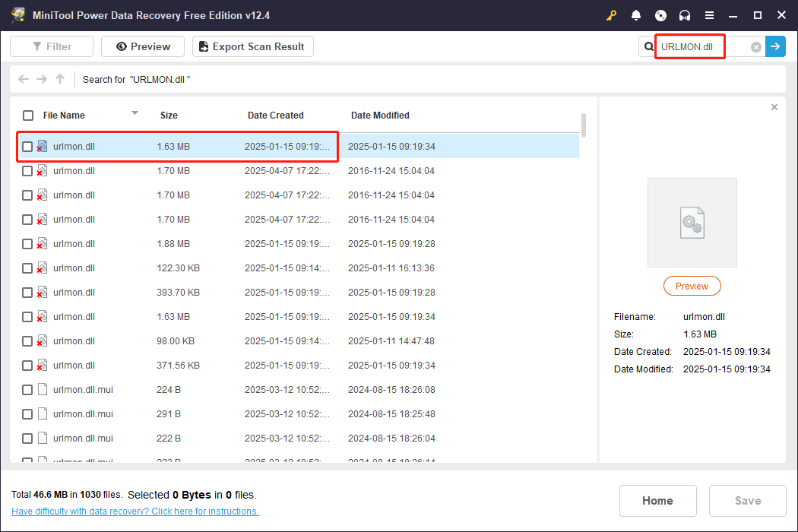Click the file thumbnail in the preview pane
Screen dimensions: 798x532
point(692,223)
